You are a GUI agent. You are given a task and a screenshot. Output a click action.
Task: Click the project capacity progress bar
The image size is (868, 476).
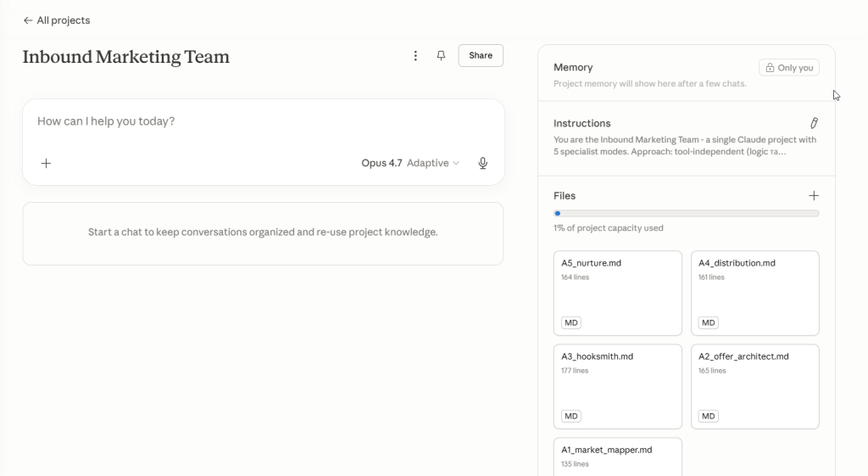coord(686,214)
